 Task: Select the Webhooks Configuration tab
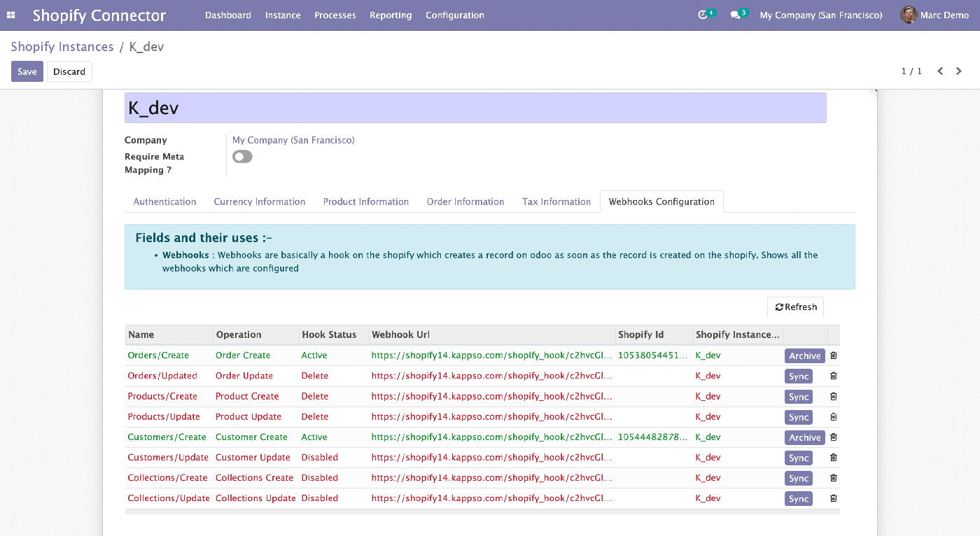(x=661, y=202)
